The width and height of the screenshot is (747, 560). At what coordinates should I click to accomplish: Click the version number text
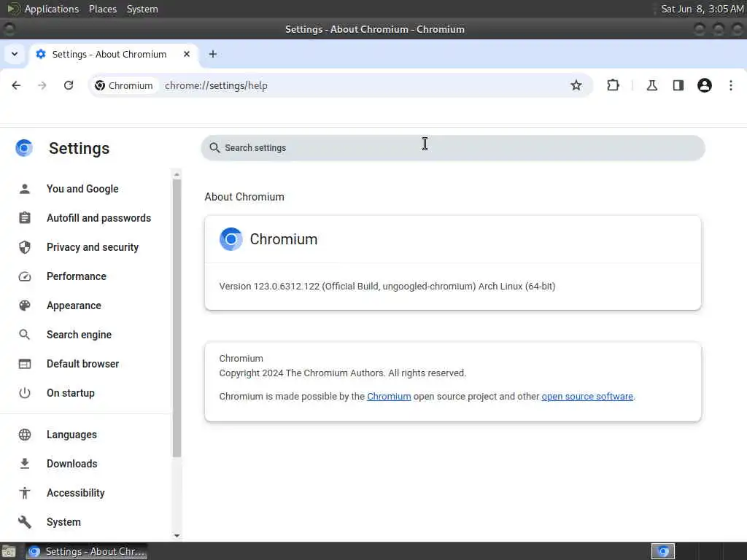(x=387, y=286)
